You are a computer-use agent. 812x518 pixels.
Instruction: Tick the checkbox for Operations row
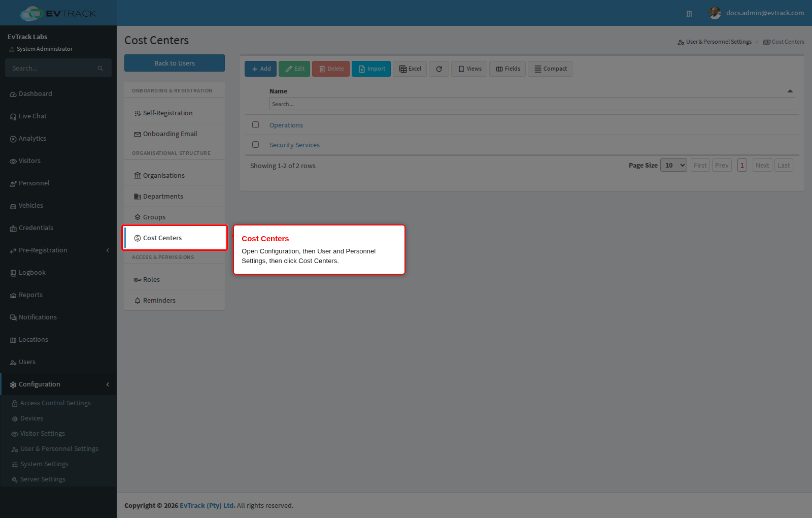[x=256, y=125]
